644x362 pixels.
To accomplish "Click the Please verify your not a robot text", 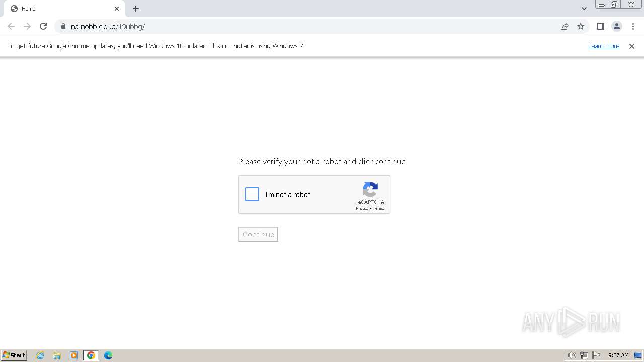I will [322, 161].
